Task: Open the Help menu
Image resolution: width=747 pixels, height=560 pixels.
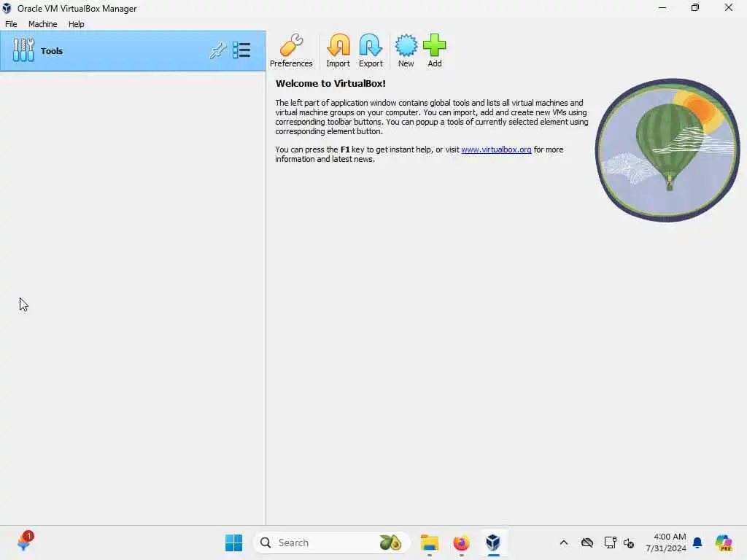Action: 76,24
